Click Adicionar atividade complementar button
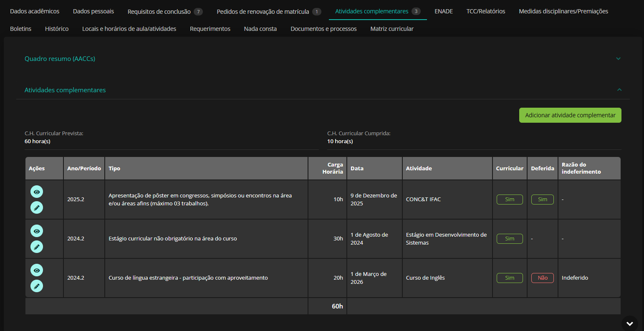The image size is (644, 331). [570, 115]
